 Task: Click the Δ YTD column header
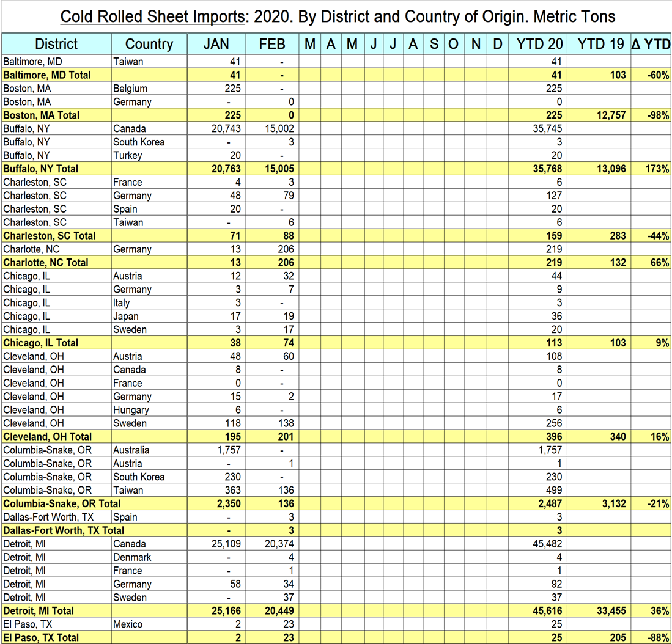point(651,44)
